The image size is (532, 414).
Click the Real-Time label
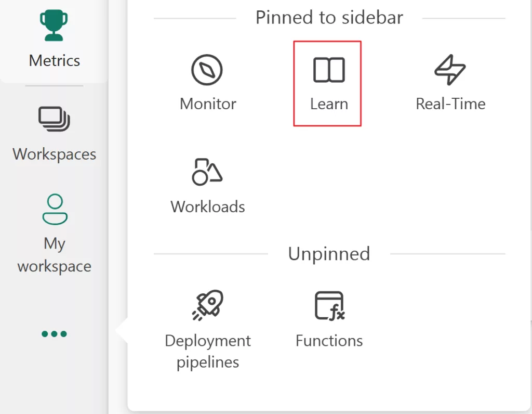tap(450, 103)
